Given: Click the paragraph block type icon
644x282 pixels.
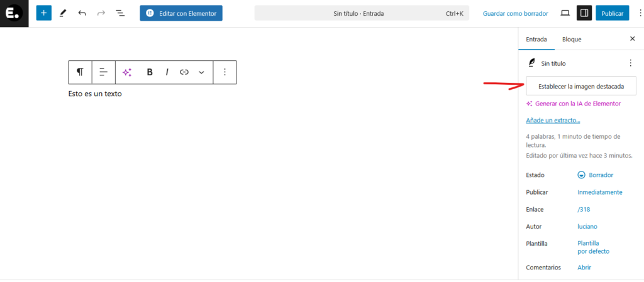Looking at the screenshot, I should (x=80, y=72).
